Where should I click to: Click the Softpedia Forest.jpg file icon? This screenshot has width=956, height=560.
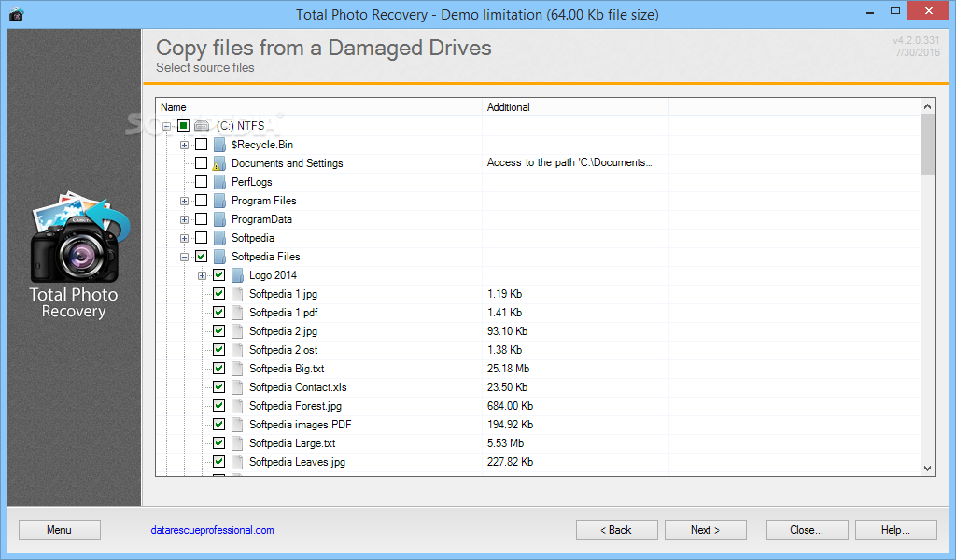[237, 406]
